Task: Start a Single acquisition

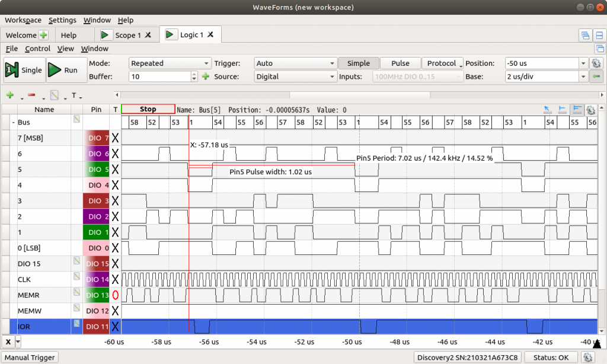Action: point(24,70)
